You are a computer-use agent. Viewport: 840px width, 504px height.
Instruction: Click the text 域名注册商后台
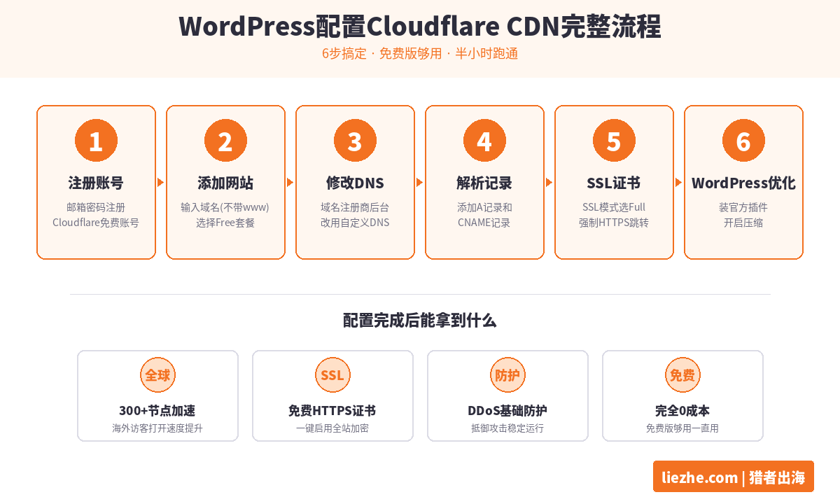[355, 207]
